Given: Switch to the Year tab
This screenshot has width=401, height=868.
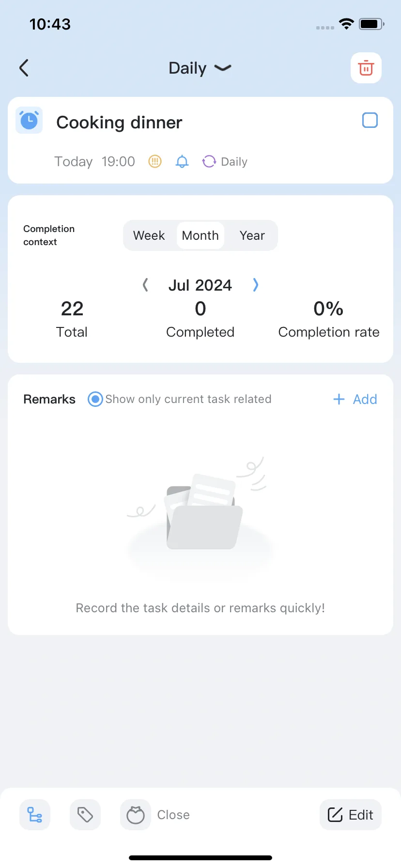Looking at the screenshot, I should click(x=252, y=235).
